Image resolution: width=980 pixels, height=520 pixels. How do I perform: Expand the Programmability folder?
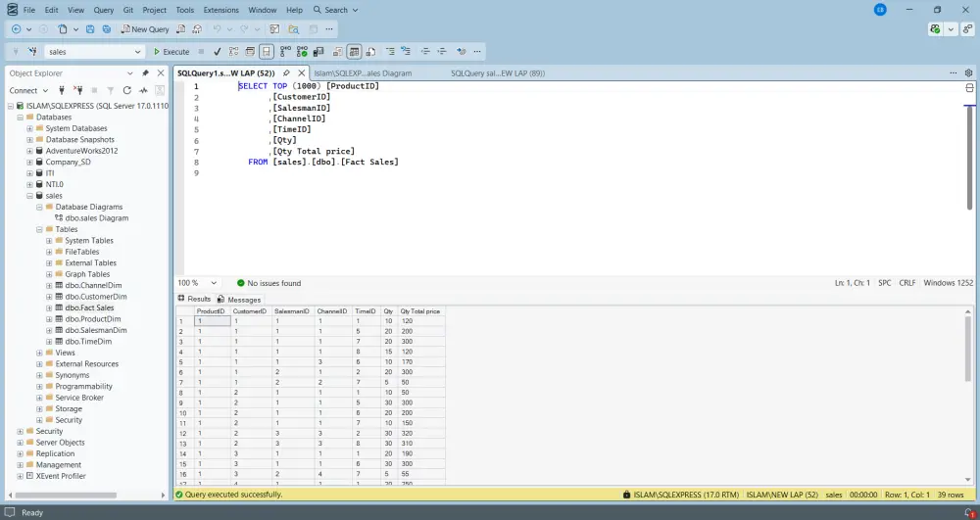[x=39, y=387]
